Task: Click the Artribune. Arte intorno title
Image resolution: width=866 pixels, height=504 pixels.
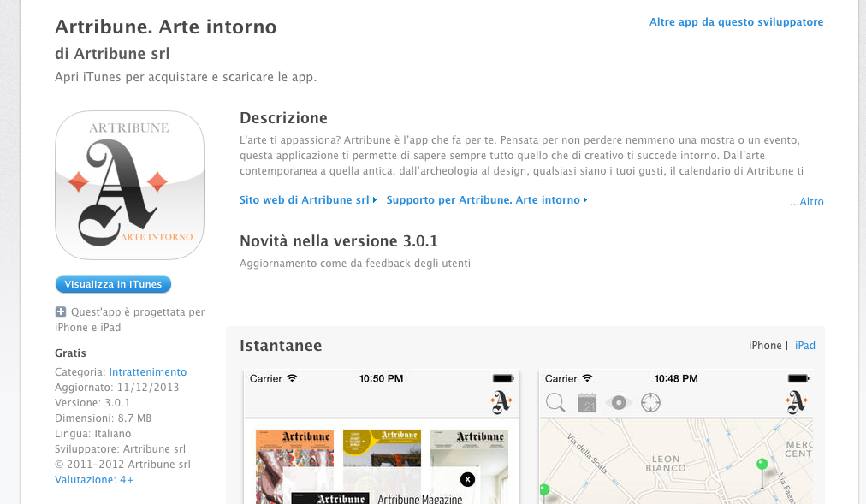Action: point(166,27)
